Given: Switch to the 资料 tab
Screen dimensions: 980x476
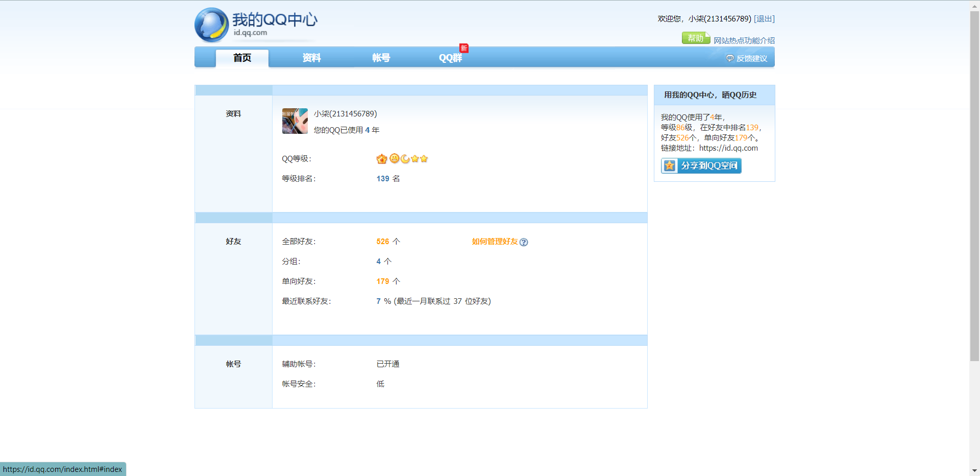Looking at the screenshot, I should click(x=311, y=58).
